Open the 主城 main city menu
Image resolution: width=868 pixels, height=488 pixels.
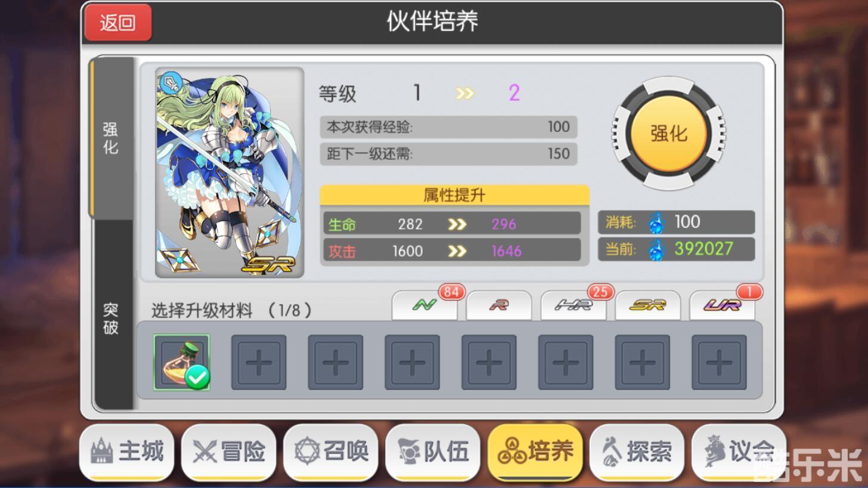tap(126, 452)
